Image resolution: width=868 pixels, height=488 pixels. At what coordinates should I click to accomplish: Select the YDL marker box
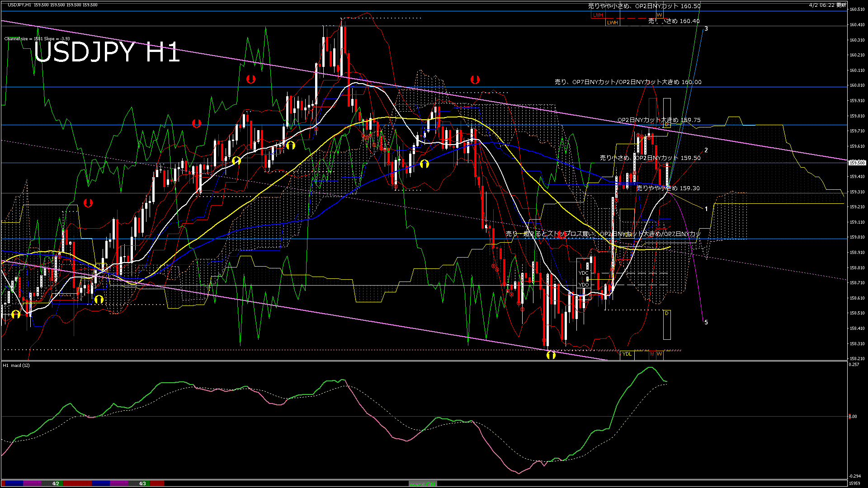(x=627, y=354)
